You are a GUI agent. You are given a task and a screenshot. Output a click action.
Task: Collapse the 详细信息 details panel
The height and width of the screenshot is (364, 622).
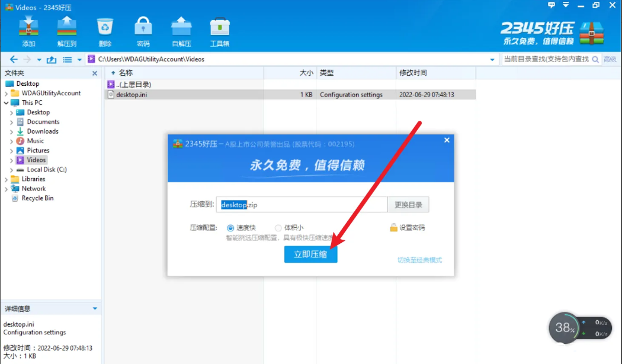(x=95, y=308)
